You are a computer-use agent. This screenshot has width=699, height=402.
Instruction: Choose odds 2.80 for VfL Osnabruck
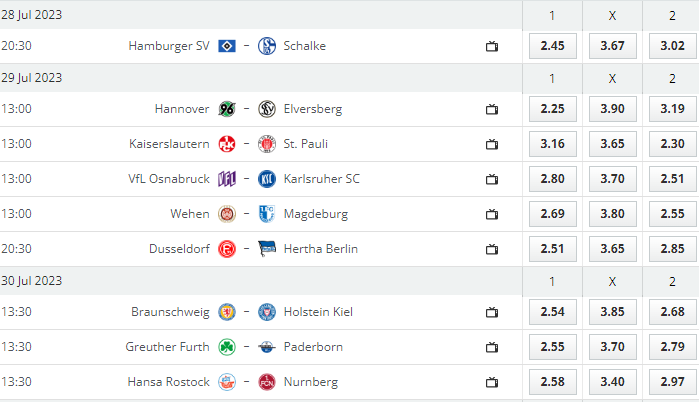[552, 179]
